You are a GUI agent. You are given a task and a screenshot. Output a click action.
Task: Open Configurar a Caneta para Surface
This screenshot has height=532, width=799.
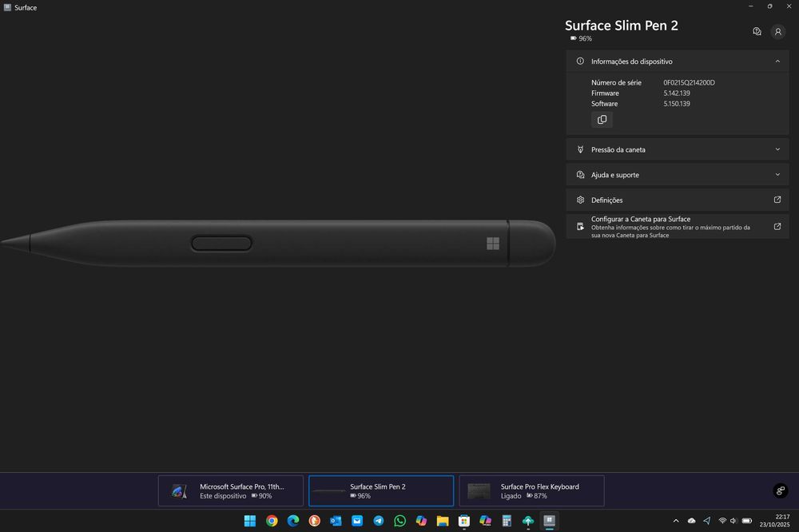click(x=678, y=226)
